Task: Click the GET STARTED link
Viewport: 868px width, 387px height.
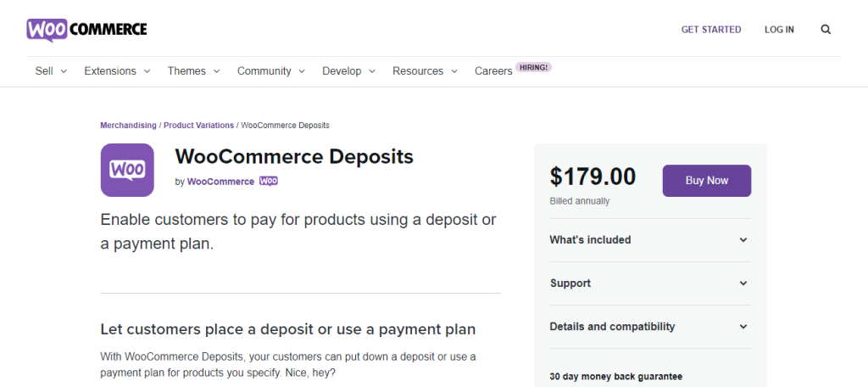Action: pyautogui.click(x=711, y=29)
